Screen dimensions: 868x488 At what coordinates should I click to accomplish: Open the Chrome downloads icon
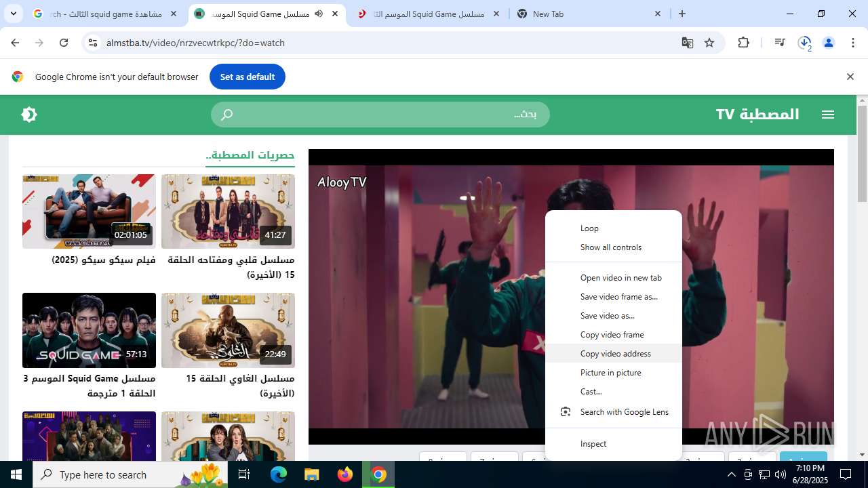[x=804, y=43]
